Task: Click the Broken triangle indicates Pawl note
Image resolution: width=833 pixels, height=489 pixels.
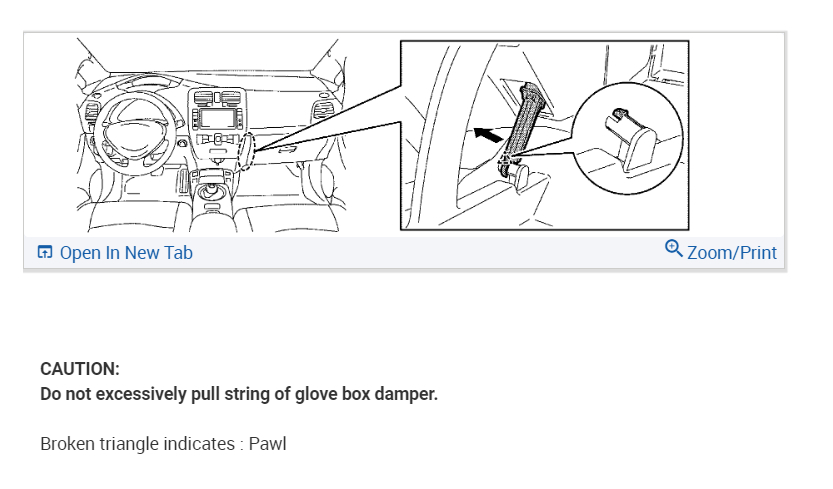Action: 164,444
